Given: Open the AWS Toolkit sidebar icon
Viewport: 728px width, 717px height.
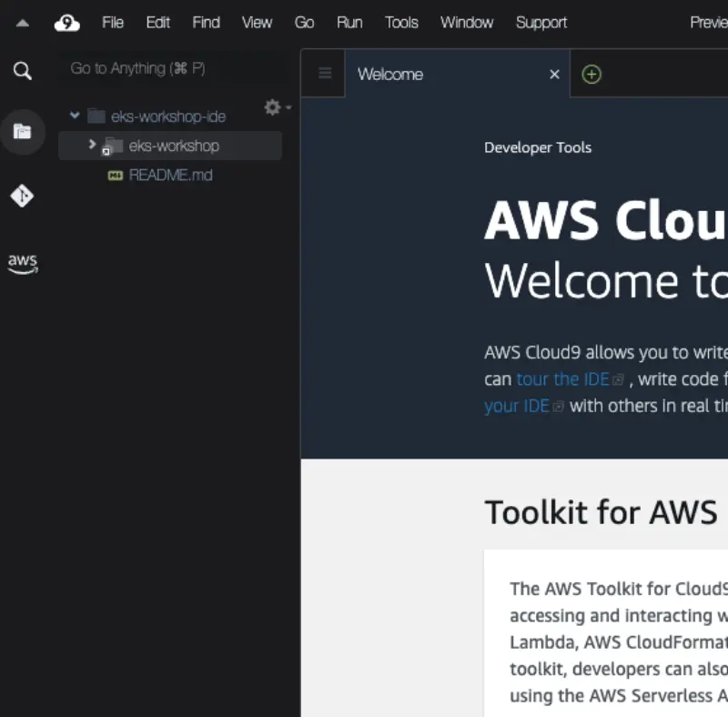Looking at the screenshot, I should coord(23,263).
